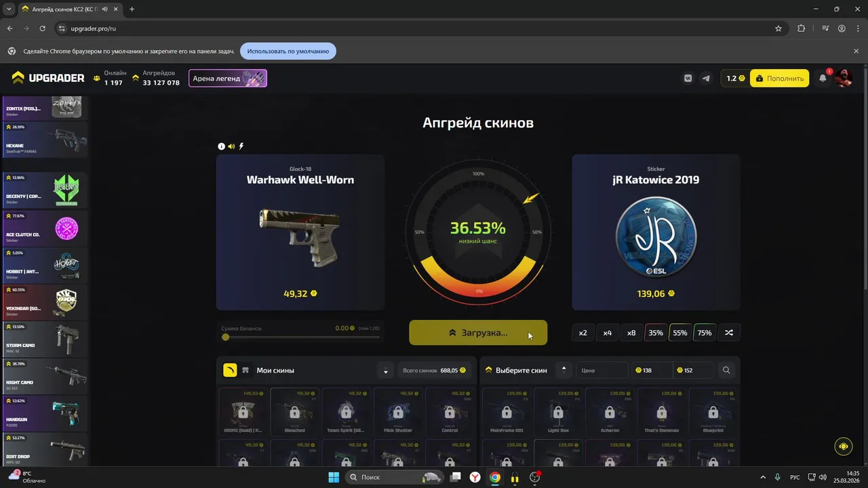The width and height of the screenshot is (868, 488).
Task: Open HANDGUN P2000 feed item
Action: tap(45, 413)
